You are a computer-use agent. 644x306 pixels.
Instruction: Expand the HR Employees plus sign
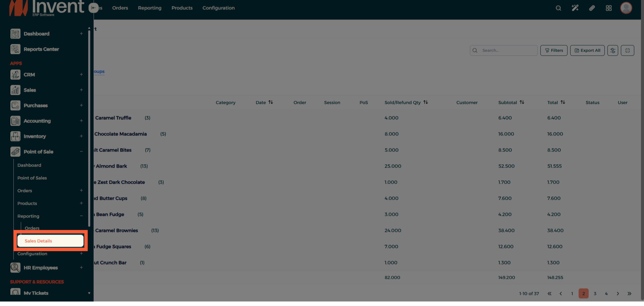coord(81,267)
